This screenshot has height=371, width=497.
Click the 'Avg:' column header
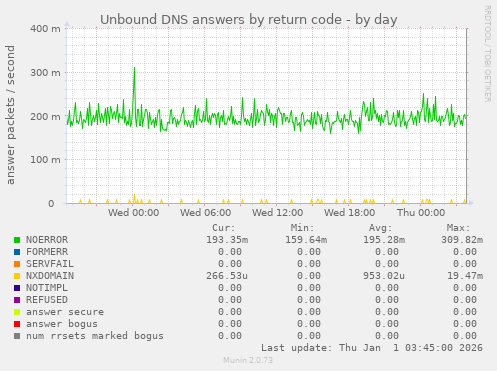pyautogui.click(x=380, y=228)
